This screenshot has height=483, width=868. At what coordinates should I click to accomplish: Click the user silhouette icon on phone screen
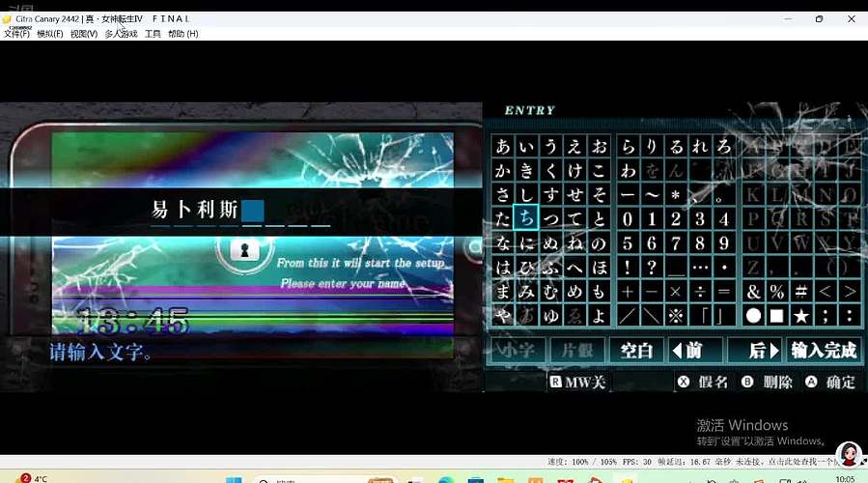click(x=244, y=250)
